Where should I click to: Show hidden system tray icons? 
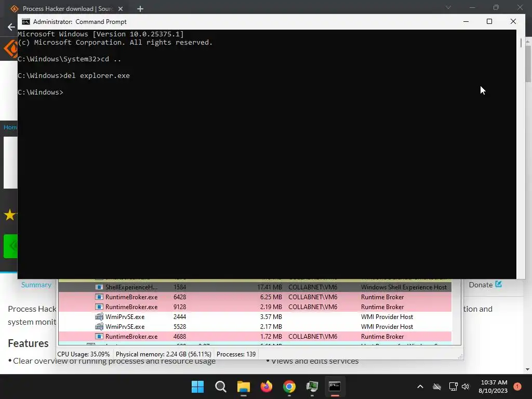point(420,387)
